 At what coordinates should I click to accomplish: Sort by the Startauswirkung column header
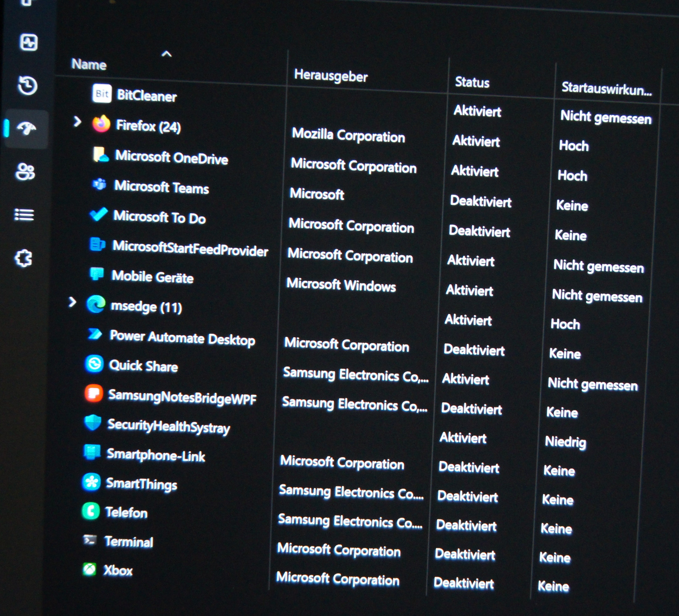click(x=607, y=88)
